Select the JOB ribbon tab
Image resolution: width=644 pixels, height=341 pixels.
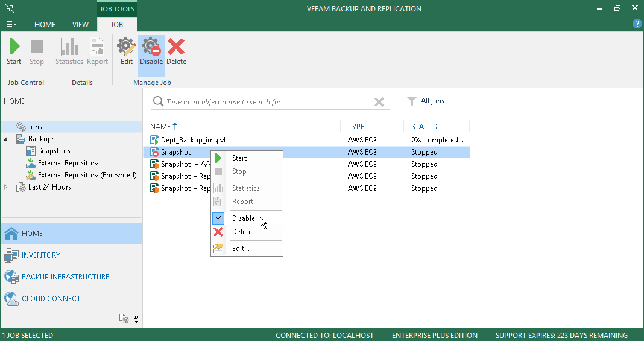pos(116,25)
